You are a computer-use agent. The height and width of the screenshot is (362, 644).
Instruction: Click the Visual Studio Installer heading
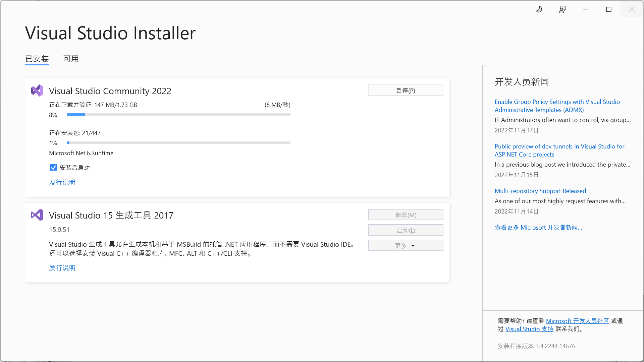tap(110, 33)
